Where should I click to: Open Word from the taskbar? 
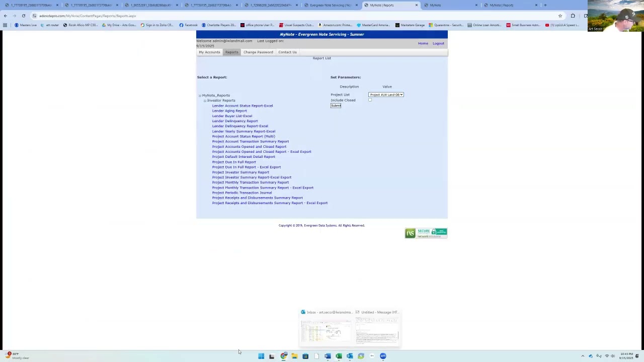pyautogui.click(x=328, y=356)
